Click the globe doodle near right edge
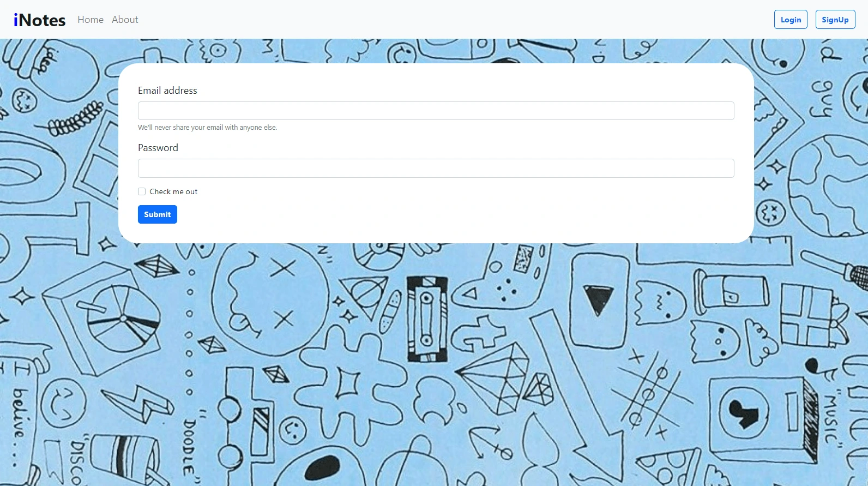 pyautogui.click(x=829, y=185)
